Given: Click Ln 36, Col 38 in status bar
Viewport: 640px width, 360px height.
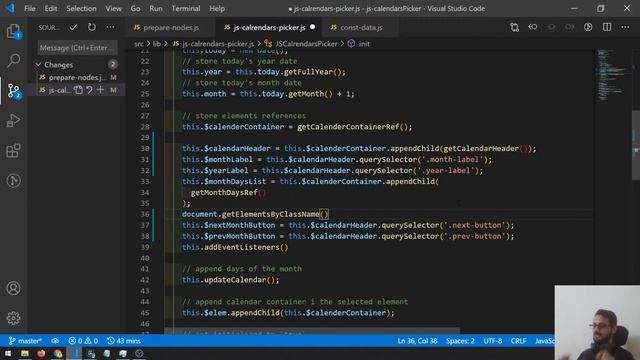Looking at the screenshot, I should [x=417, y=341].
